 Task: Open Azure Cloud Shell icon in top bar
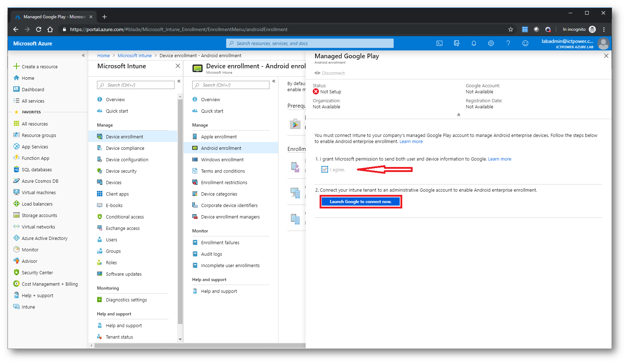tap(439, 43)
